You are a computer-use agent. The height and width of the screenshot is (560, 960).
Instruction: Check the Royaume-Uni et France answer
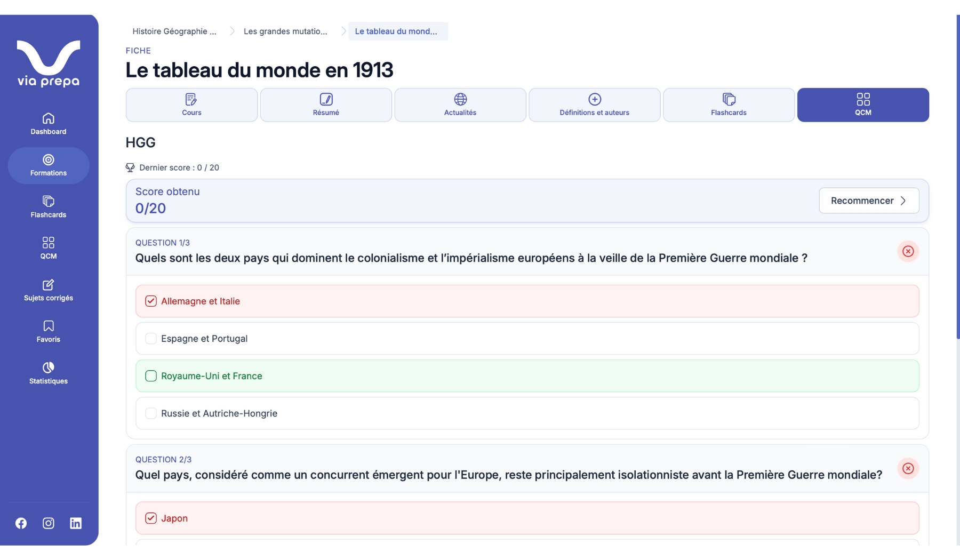(151, 376)
